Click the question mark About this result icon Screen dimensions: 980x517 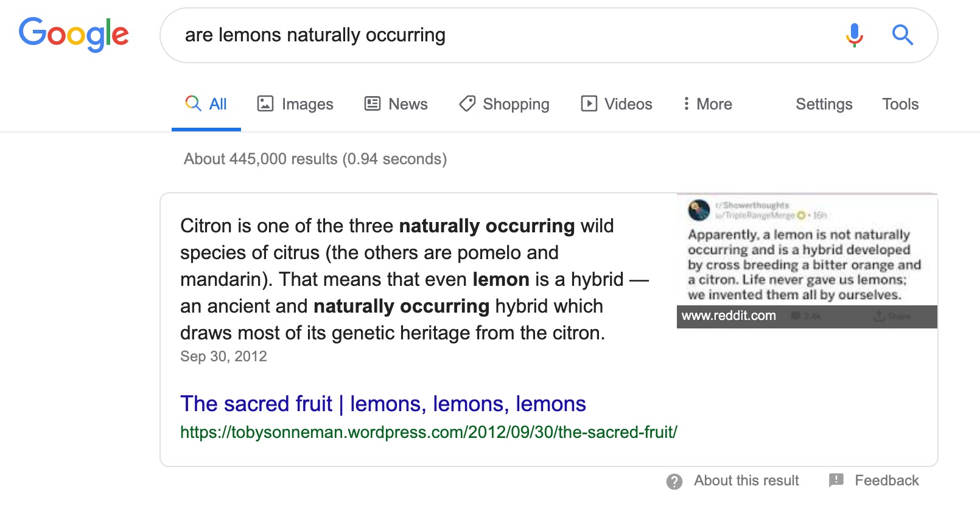pyautogui.click(x=674, y=482)
